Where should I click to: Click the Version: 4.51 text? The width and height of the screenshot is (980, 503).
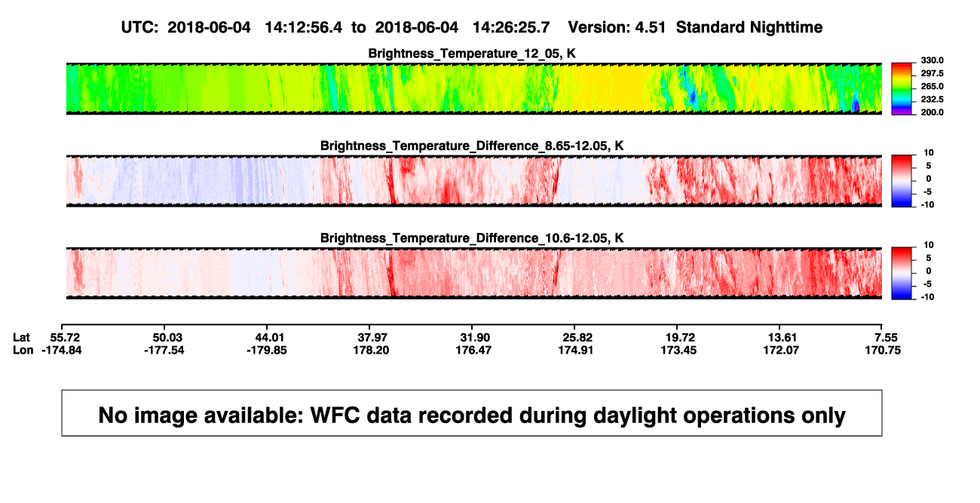pos(617,27)
